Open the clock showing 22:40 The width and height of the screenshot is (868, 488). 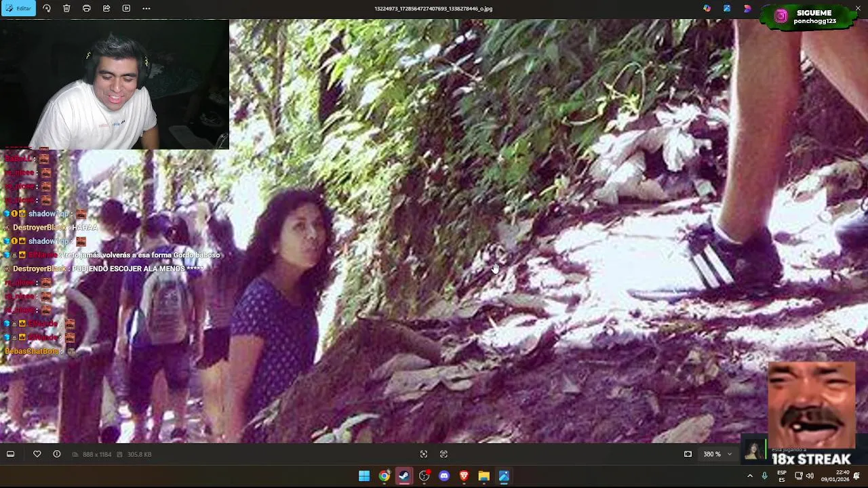pyautogui.click(x=835, y=476)
